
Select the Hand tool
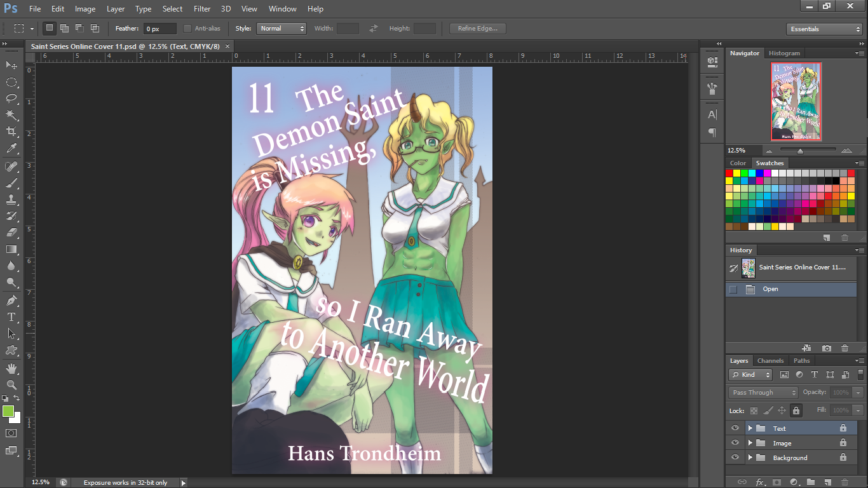pos(11,369)
